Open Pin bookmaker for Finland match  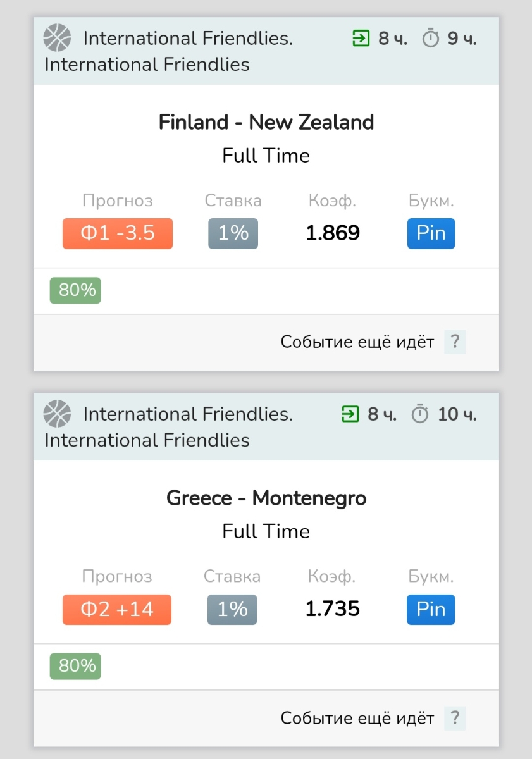pos(431,233)
